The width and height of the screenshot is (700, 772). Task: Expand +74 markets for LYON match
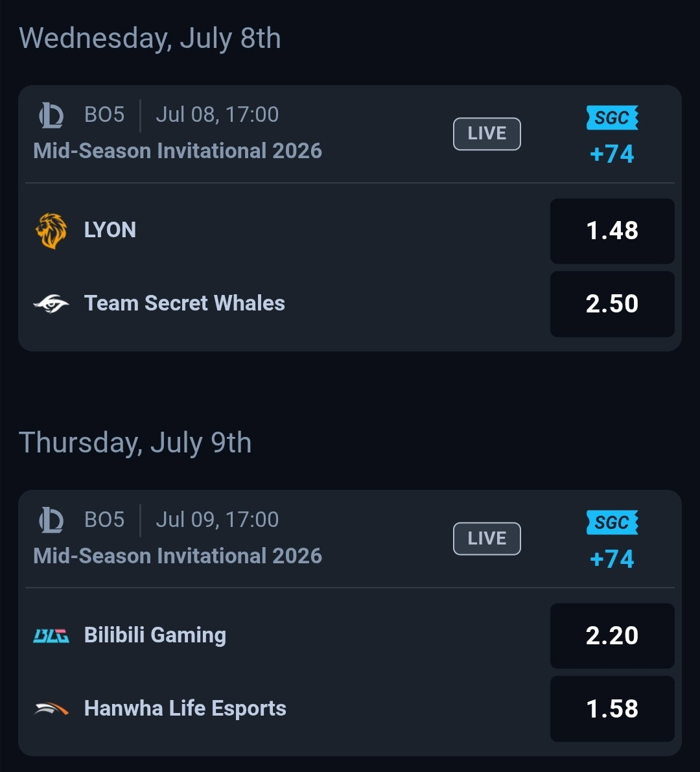[x=612, y=154]
